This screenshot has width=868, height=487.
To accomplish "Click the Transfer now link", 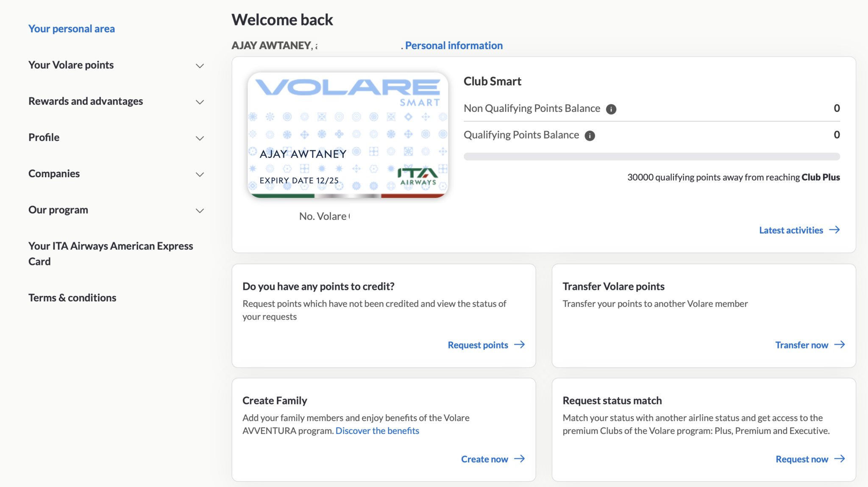I will coord(801,345).
